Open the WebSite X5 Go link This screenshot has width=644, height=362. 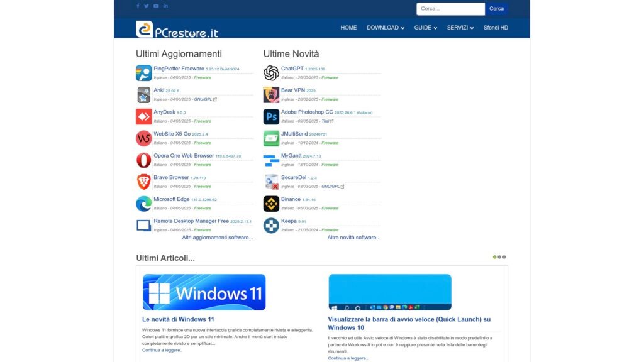[172, 134]
